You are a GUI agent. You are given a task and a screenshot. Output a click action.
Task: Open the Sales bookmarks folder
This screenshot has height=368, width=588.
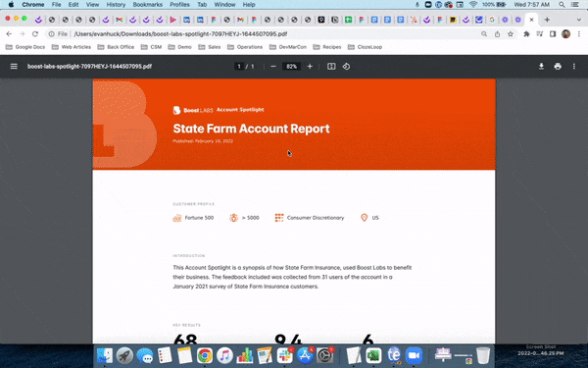pos(210,47)
